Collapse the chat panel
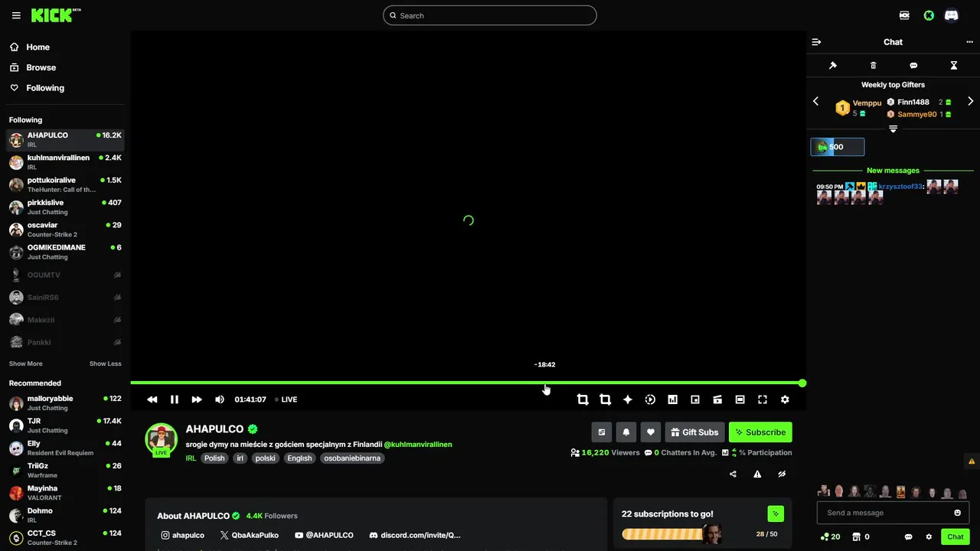980x551 pixels. [x=816, y=42]
